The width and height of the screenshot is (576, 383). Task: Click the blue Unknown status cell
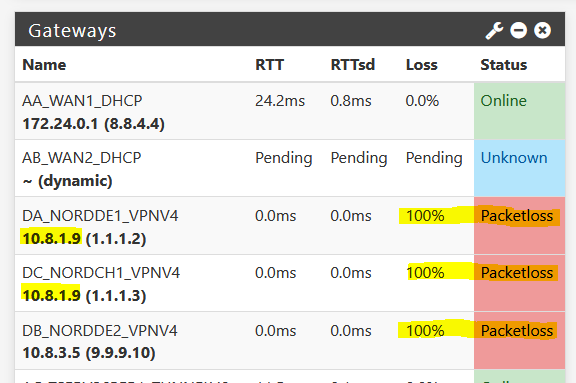point(519,168)
